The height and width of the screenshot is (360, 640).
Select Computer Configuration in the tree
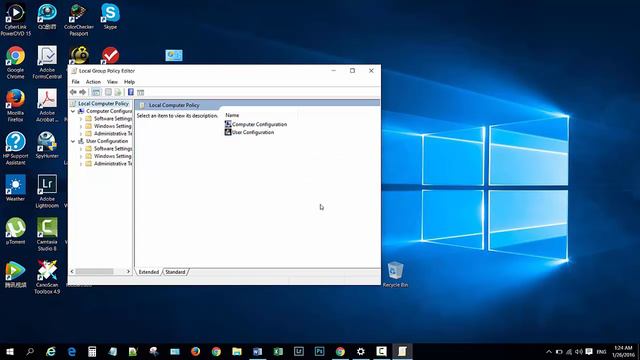[109, 111]
